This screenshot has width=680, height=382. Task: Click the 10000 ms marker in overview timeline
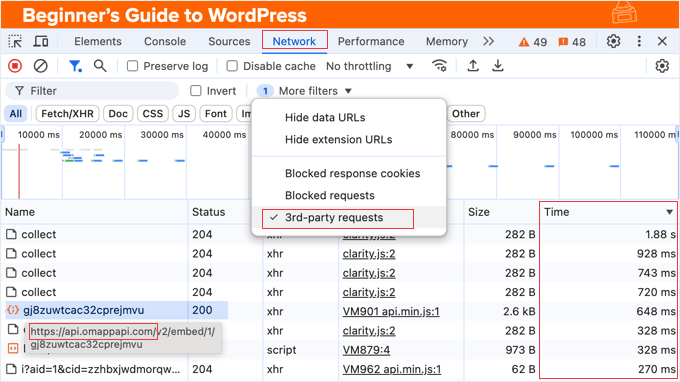tap(39, 135)
